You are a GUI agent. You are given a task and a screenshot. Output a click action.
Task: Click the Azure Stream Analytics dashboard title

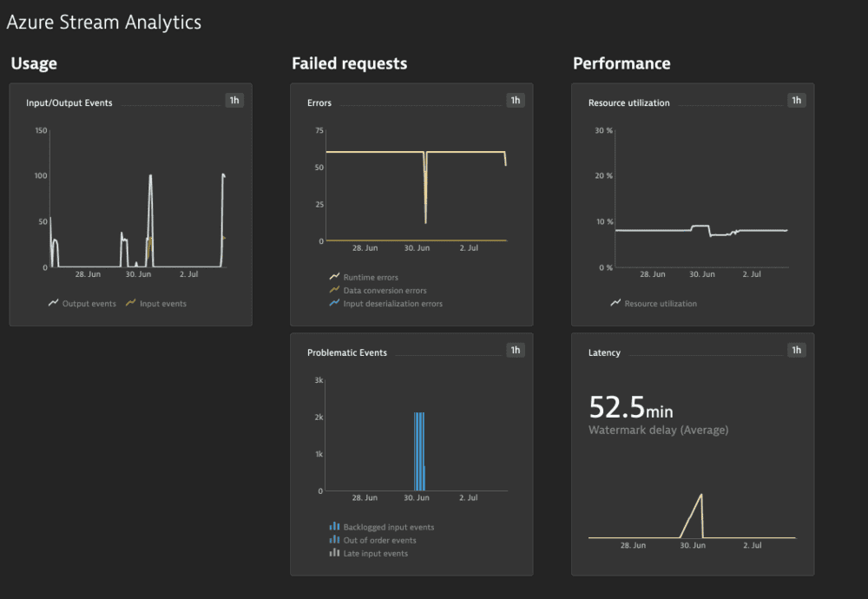click(104, 22)
